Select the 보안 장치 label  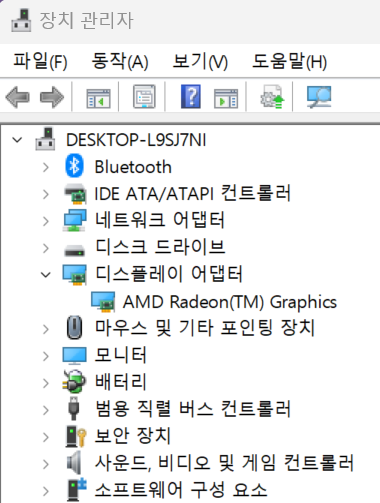coord(133,436)
